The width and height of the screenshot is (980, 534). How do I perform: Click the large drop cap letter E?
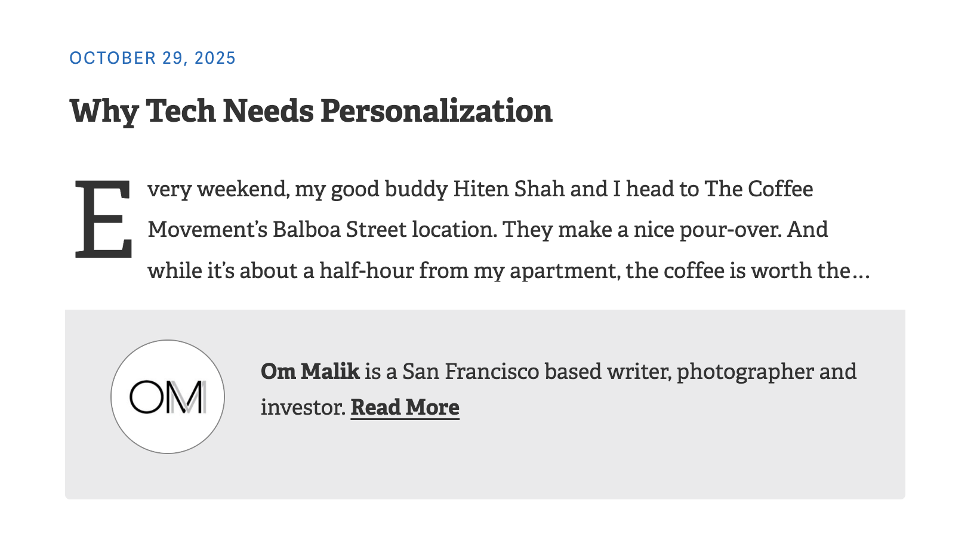click(x=103, y=220)
